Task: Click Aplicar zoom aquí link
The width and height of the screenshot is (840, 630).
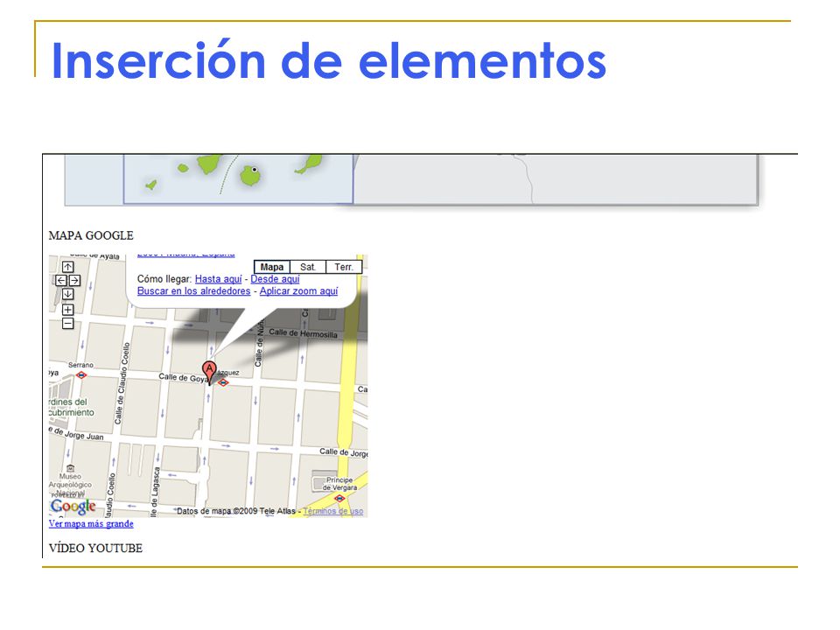Action: [299, 290]
